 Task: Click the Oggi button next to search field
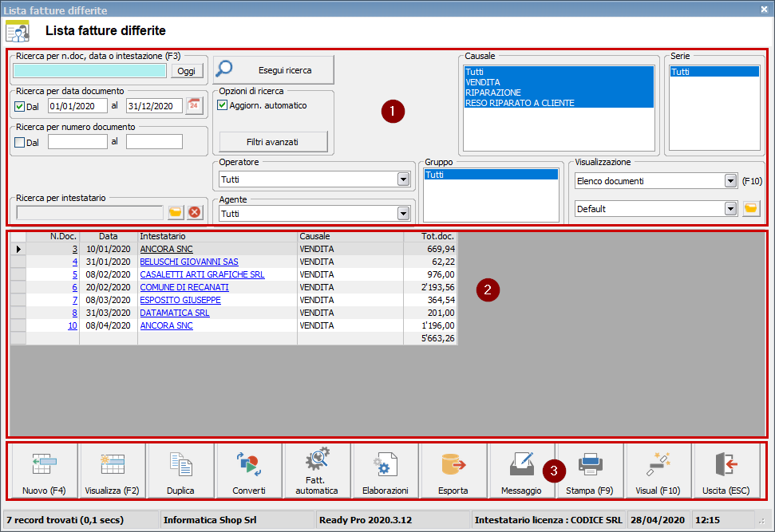(x=185, y=72)
